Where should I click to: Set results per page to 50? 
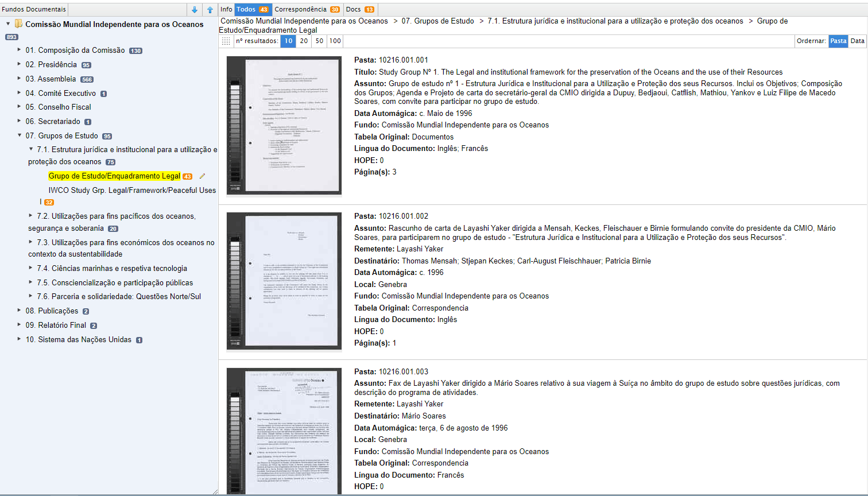point(319,41)
